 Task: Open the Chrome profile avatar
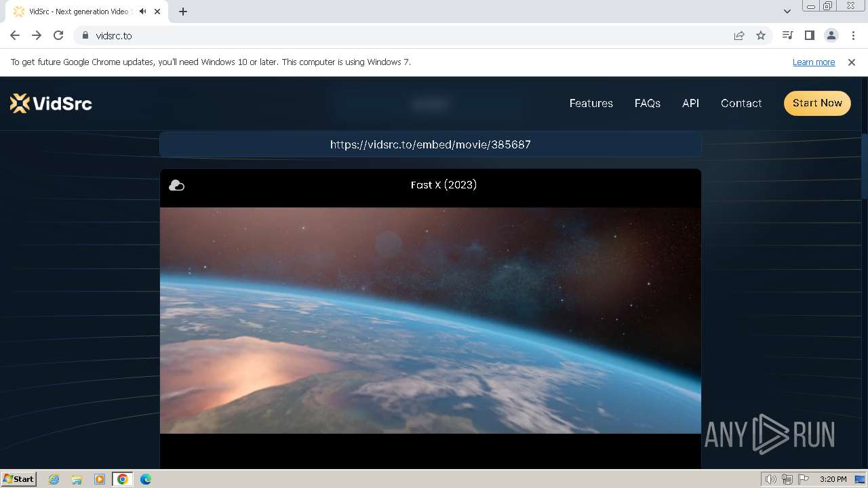tap(831, 35)
